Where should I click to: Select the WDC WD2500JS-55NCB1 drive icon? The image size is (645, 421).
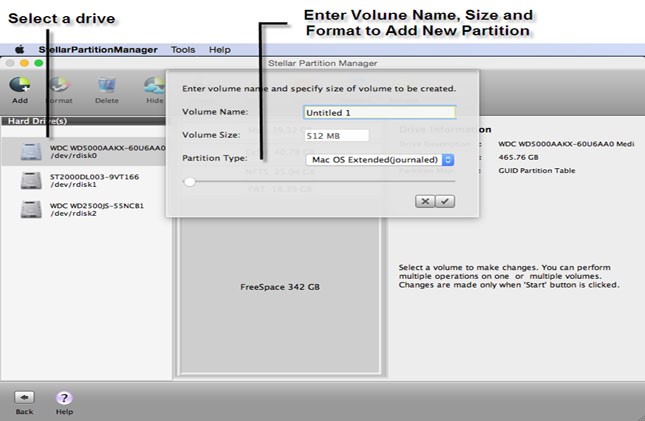[x=31, y=209]
